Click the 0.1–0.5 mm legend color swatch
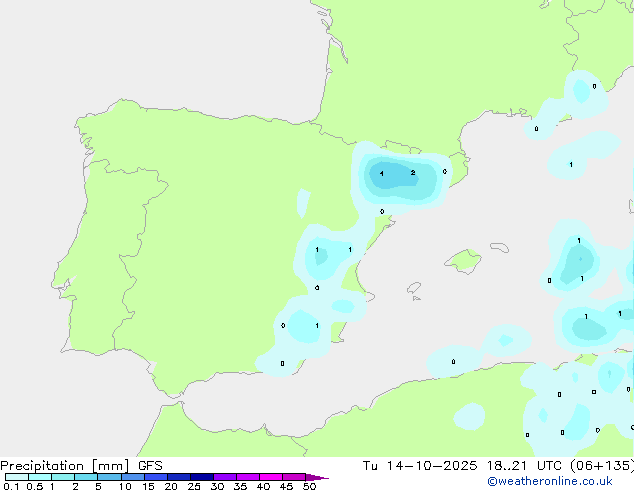 [x=17, y=477]
